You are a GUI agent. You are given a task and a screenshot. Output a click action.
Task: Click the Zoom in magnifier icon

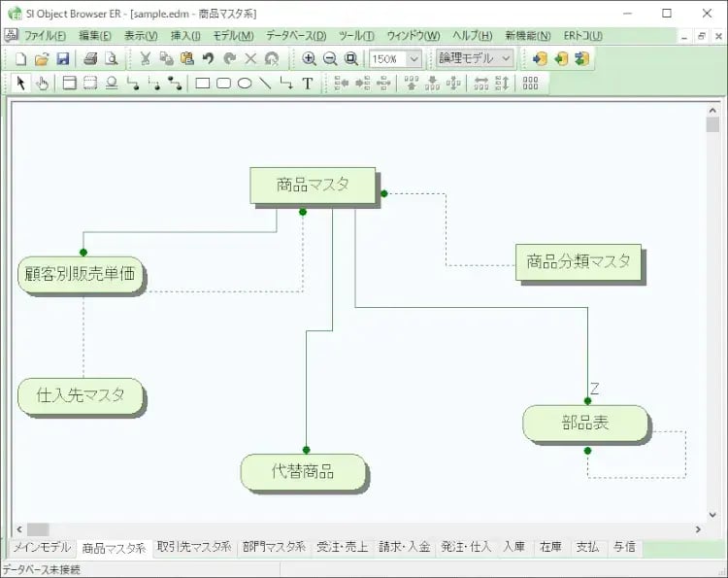(309, 58)
